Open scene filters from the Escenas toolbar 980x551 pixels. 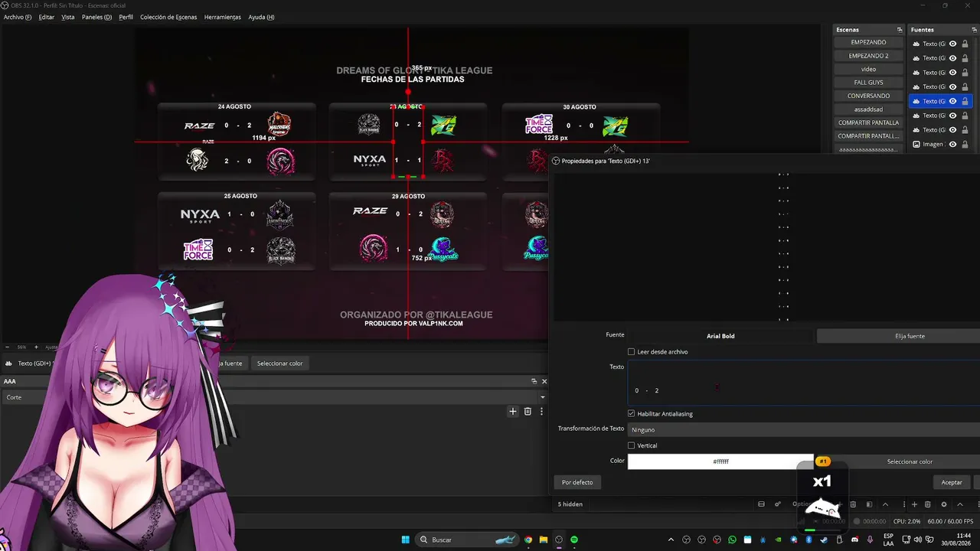(869, 504)
